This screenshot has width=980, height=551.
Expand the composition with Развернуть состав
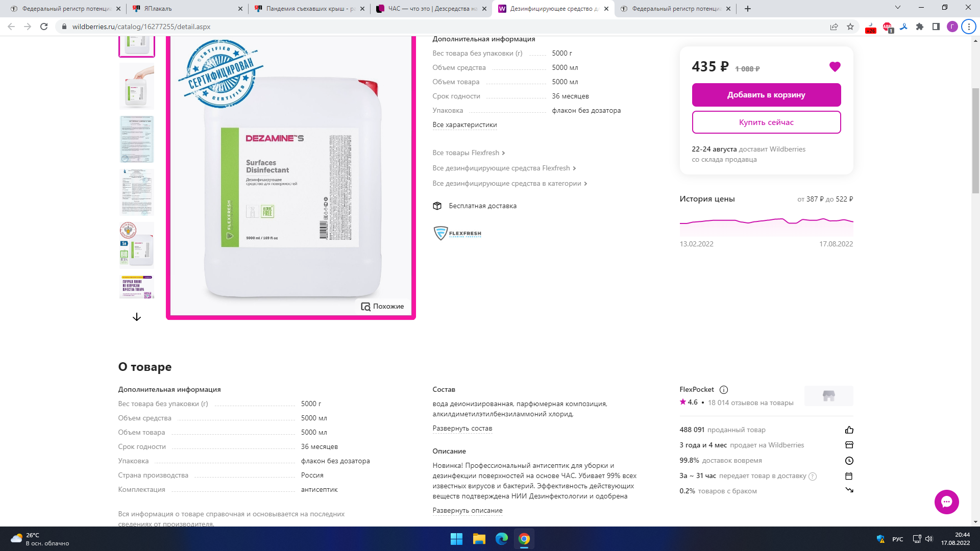click(462, 429)
